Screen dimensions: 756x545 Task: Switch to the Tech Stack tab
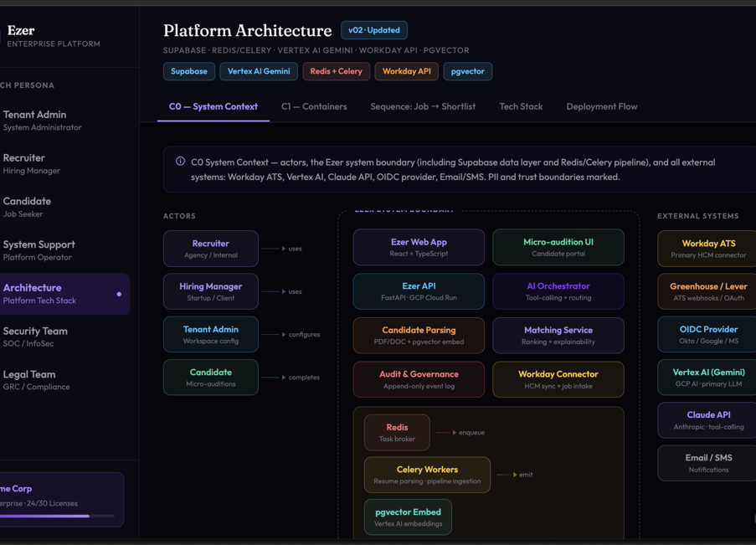(521, 106)
